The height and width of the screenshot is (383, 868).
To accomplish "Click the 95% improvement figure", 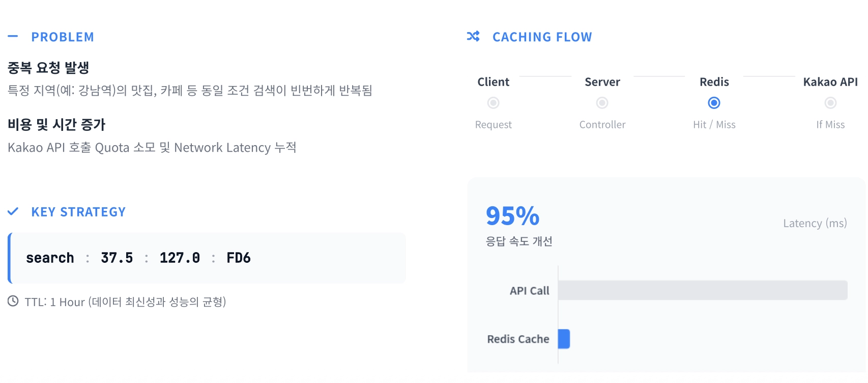I will pyautogui.click(x=512, y=215).
